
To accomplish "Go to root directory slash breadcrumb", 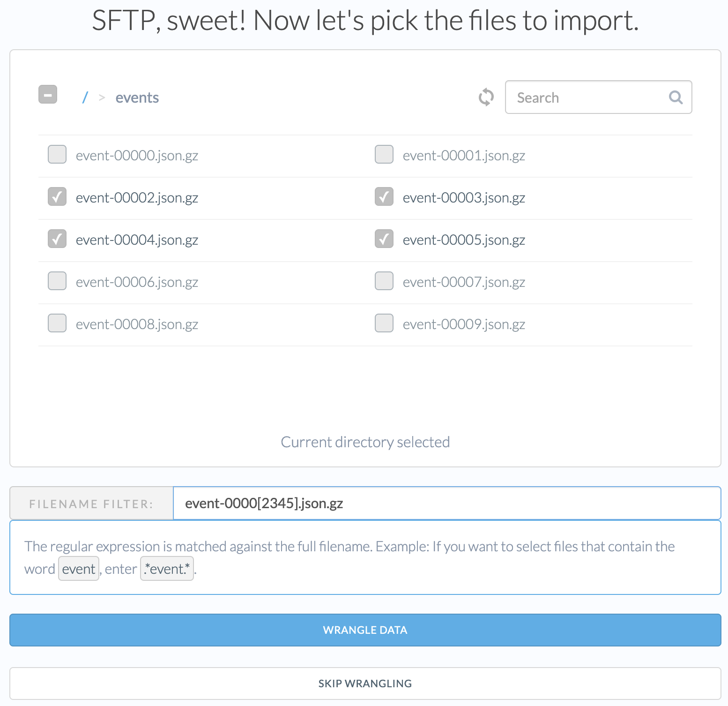I will tap(85, 98).
